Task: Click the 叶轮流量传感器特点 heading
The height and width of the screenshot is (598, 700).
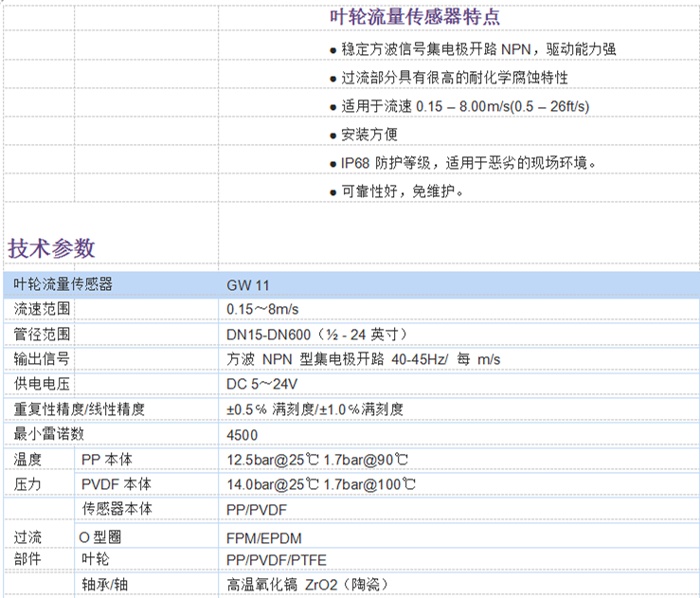Action: (414, 16)
